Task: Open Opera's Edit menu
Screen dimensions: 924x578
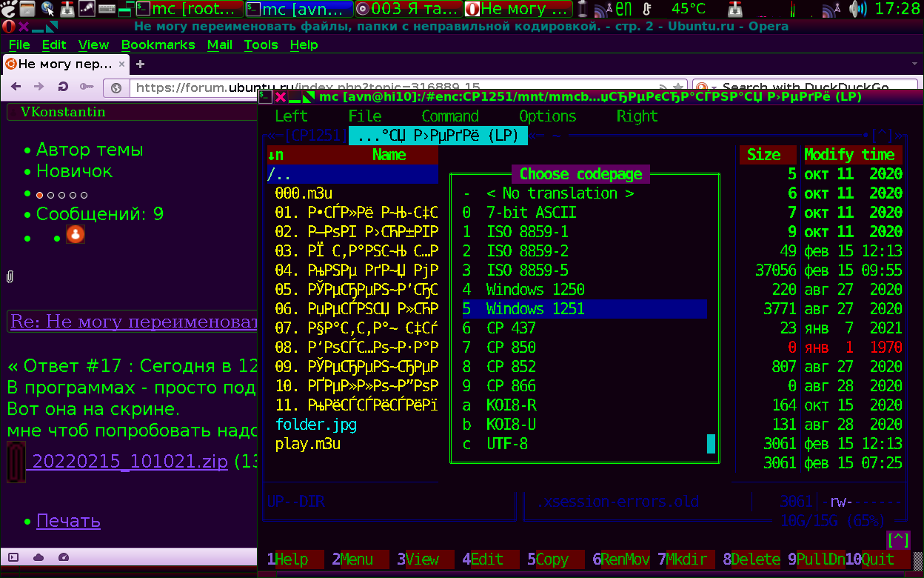Action: point(54,44)
